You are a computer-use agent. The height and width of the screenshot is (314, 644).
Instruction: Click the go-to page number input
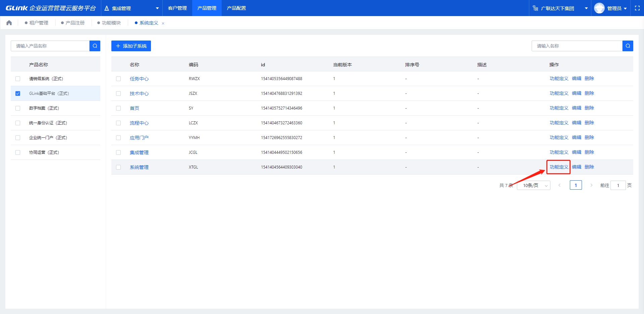pyautogui.click(x=618, y=185)
